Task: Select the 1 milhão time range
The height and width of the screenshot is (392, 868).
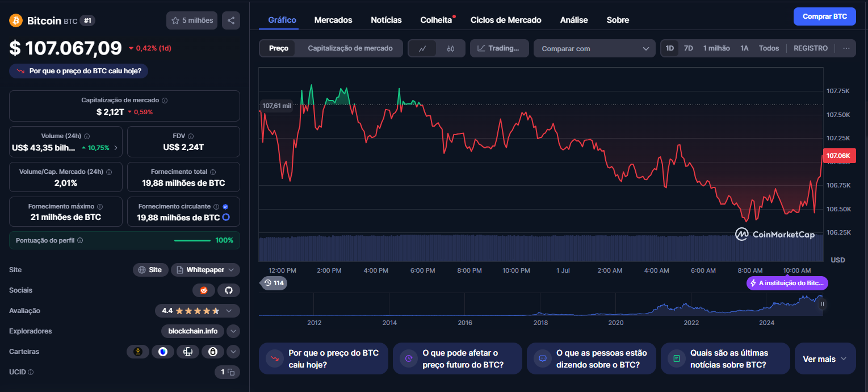Action: click(716, 48)
